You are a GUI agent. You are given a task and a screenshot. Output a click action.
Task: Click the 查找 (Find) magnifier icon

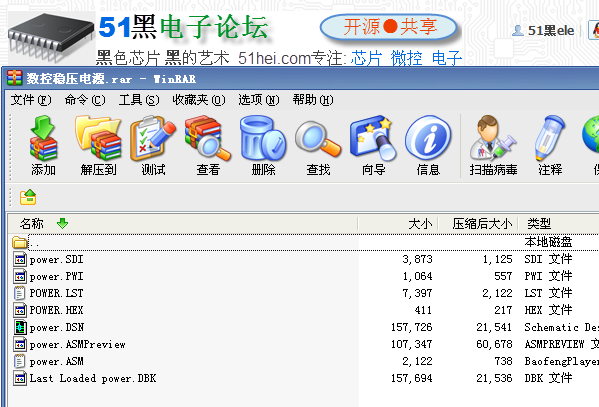point(318,138)
